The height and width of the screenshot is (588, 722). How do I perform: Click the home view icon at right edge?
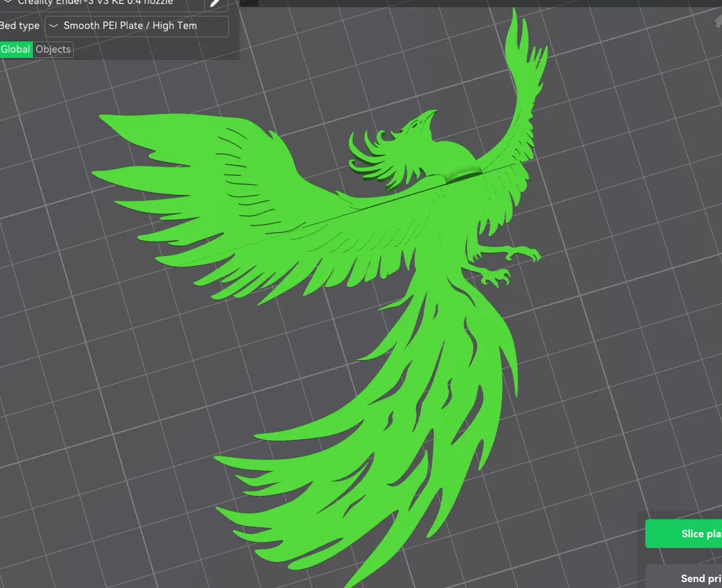[717, 22]
